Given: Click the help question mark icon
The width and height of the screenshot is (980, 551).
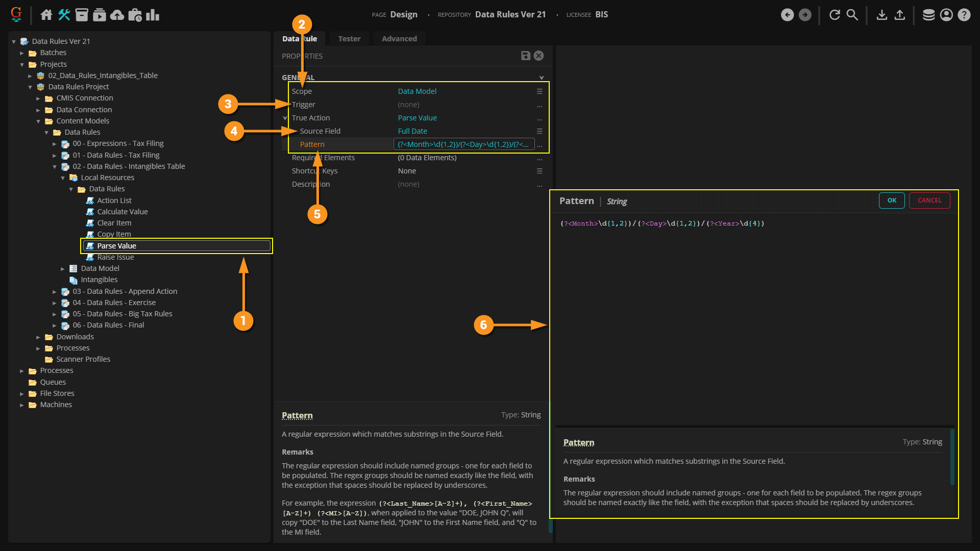Looking at the screenshot, I should pyautogui.click(x=964, y=15).
